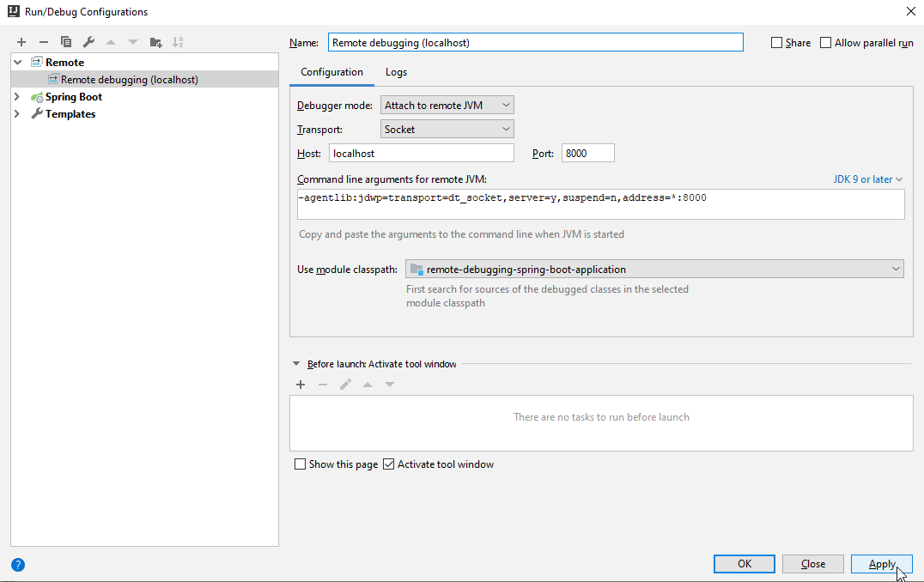Move before launch task down arrow

[x=390, y=385]
